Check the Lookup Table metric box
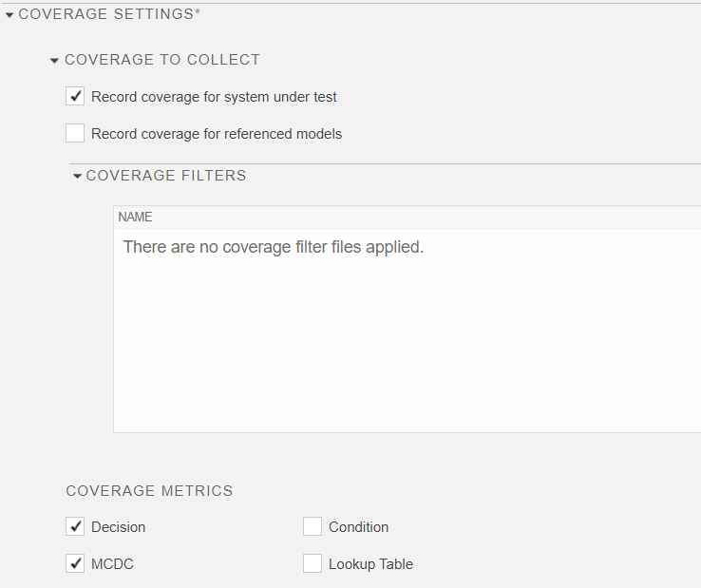Screen dimensions: 701x588 pyautogui.click(x=313, y=563)
